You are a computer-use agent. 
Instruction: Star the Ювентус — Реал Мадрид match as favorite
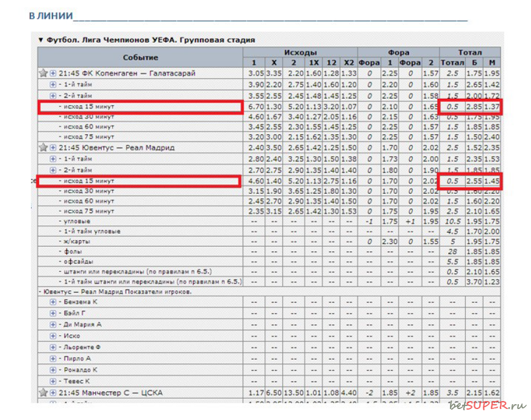[x=43, y=148]
